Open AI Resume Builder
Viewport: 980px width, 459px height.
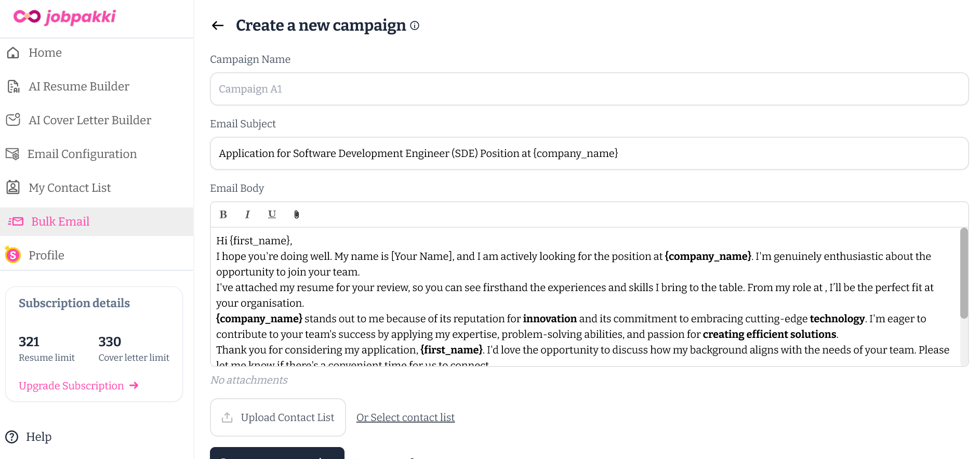[78, 87]
